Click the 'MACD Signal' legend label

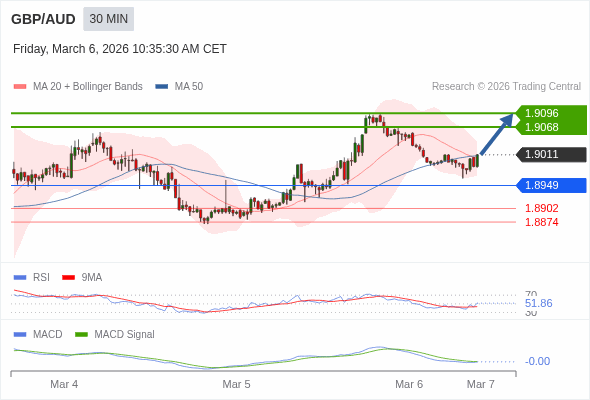tap(124, 335)
